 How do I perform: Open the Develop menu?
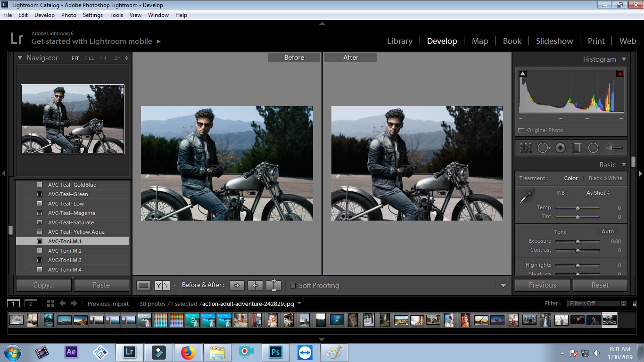pyautogui.click(x=44, y=15)
